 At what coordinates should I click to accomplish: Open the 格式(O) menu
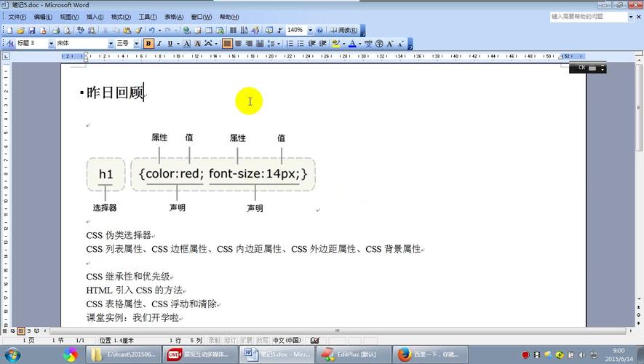(x=121, y=17)
